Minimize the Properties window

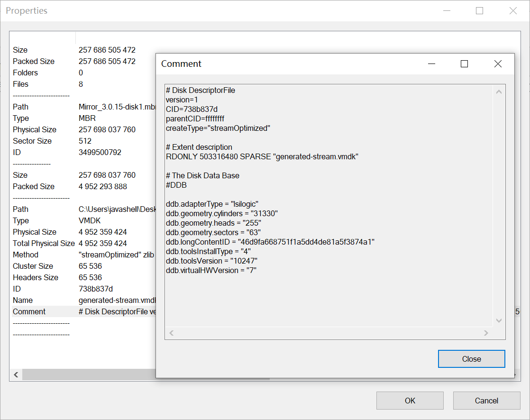pyautogui.click(x=447, y=11)
